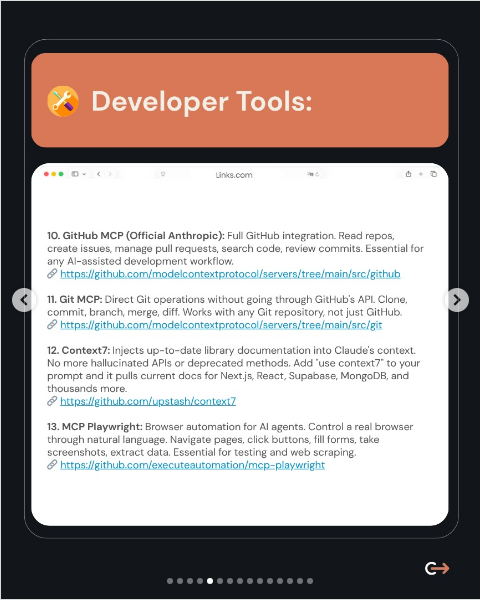The width and height of the screenshot is (480, 600).
Task: Select the highlighted white pagination dot
Action: tap(210, 581)
